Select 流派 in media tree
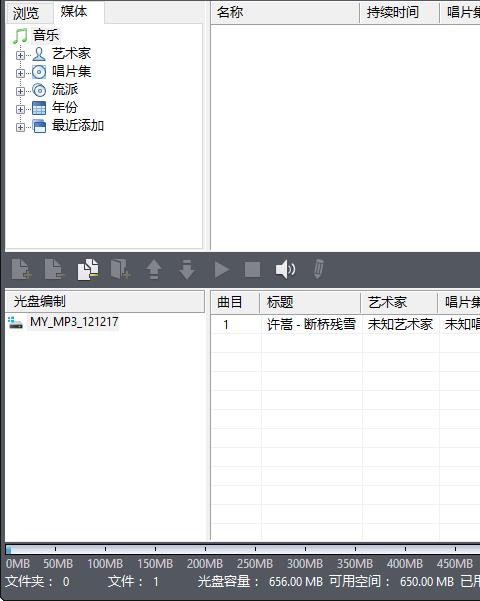Screen dimensions: 480x601 [65, 89]
